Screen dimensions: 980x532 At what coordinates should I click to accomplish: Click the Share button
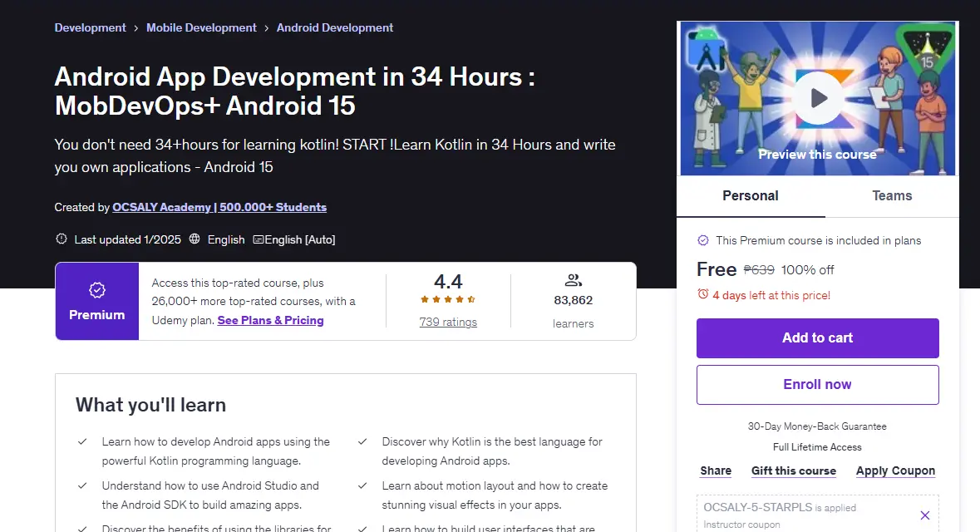coord(716,470)
